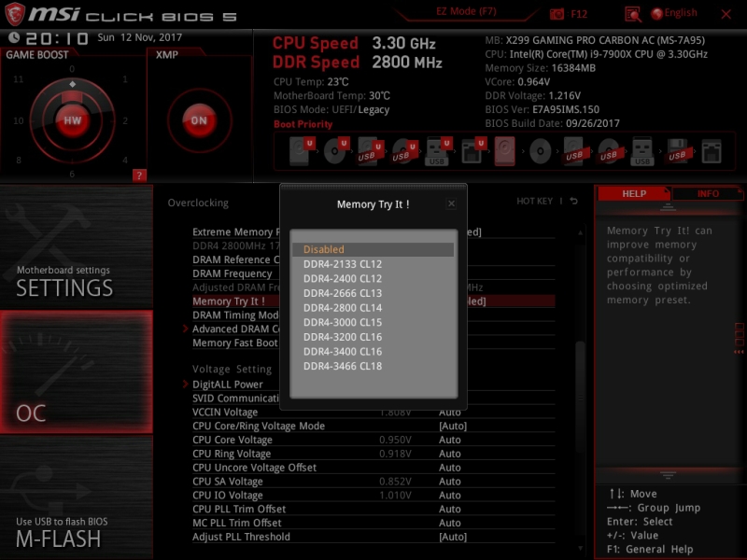Edit CPU Uncore Voltage Offset Auto field
The width and height of the screenshot is (747, 560).
tap(450, 468)
